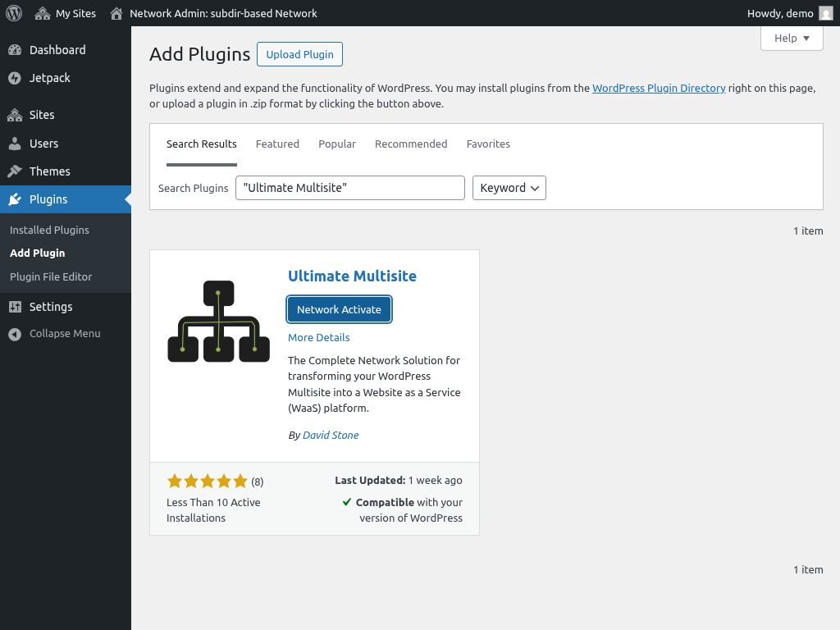Open the Settings menu item

tap(66, 307)
